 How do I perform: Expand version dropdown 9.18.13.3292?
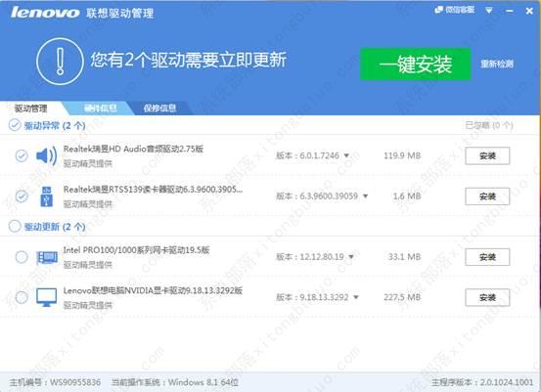pos(356,297)
